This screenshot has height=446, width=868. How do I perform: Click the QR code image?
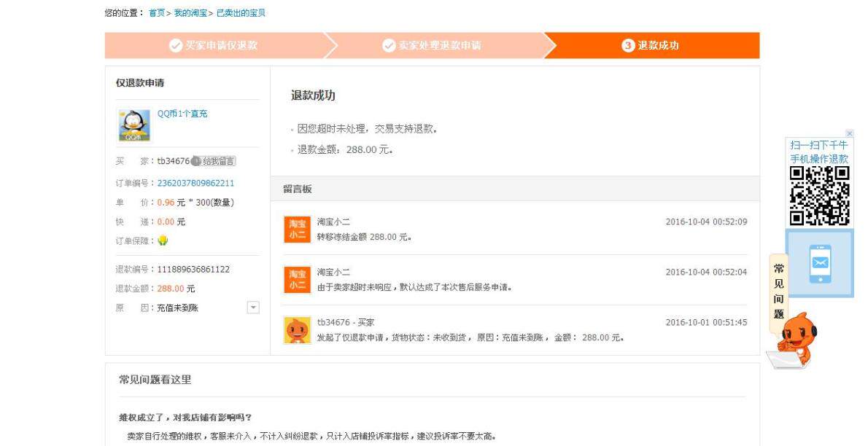click(820, 196)
